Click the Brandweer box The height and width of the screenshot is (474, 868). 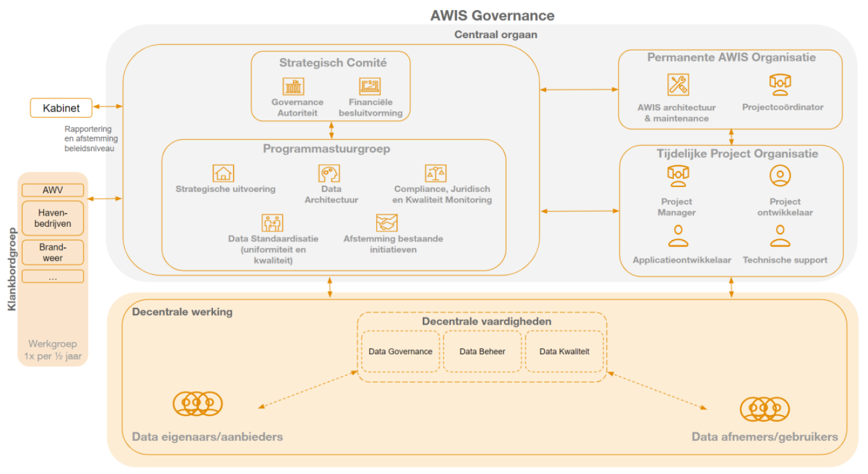point(53,252)
